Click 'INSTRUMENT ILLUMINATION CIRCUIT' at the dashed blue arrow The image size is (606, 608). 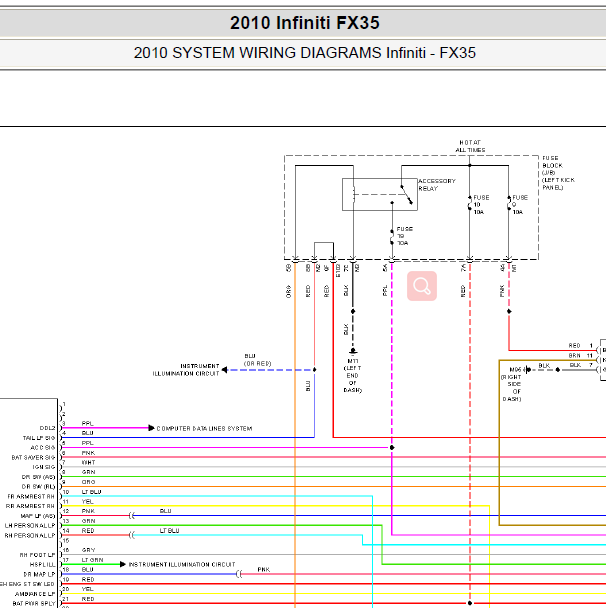coord(186,370)
